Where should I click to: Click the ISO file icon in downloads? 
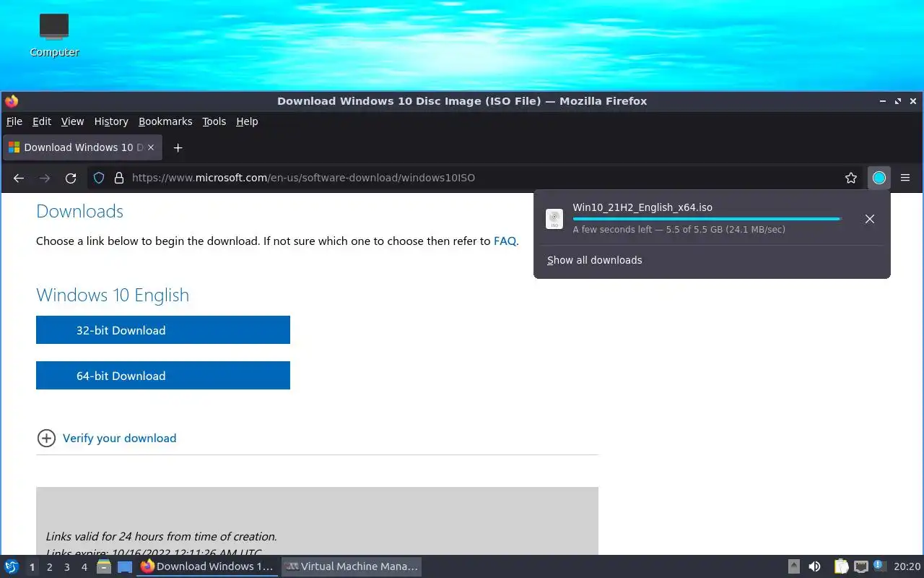(x=554, y=219)
